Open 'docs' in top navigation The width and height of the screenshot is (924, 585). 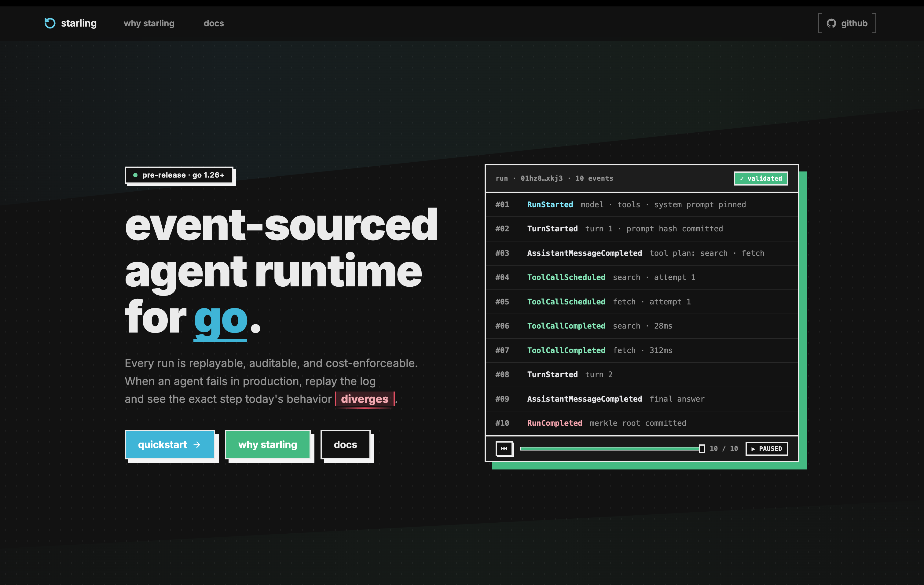coord(214,24)
